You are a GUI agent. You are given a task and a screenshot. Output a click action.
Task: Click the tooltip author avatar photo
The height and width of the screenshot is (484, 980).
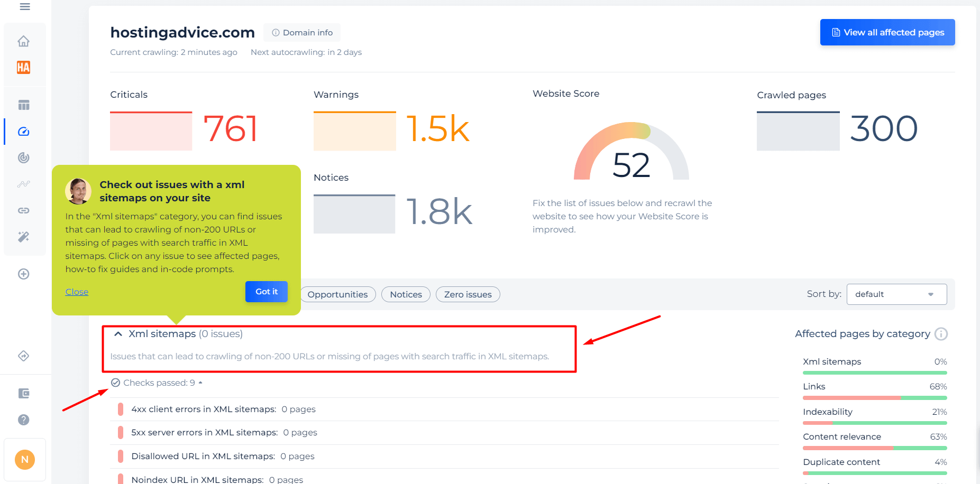point(78,191)
